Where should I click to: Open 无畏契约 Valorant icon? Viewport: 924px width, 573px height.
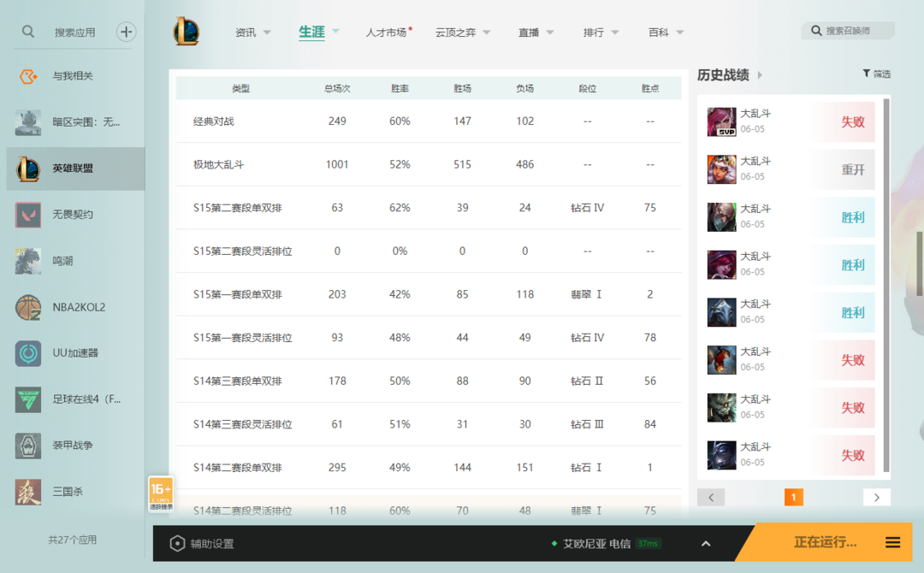point(28,215)
